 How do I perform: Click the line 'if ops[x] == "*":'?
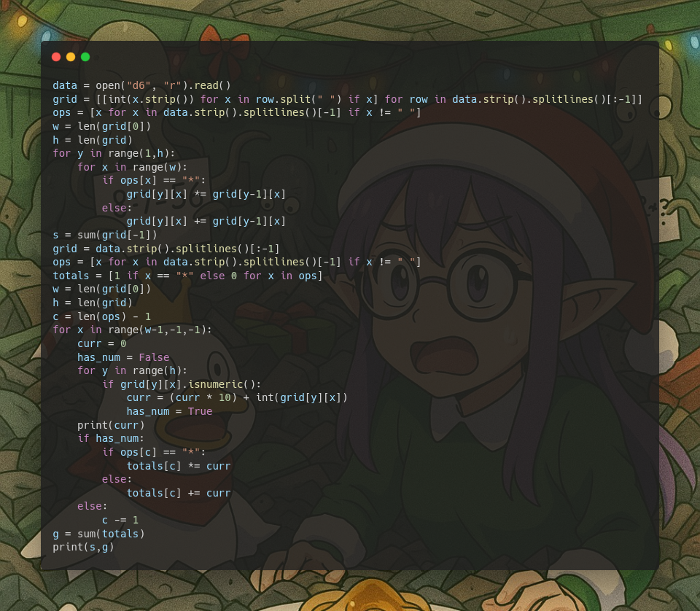(154, 180)
